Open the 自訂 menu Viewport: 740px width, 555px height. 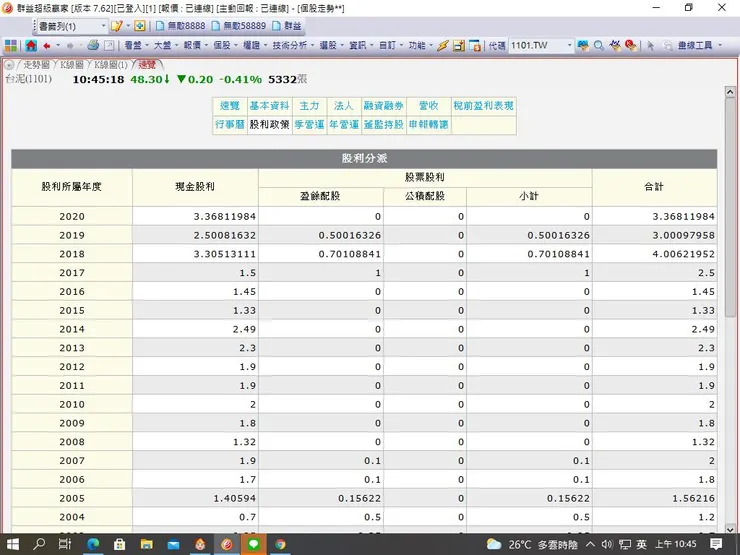(391, 46)
